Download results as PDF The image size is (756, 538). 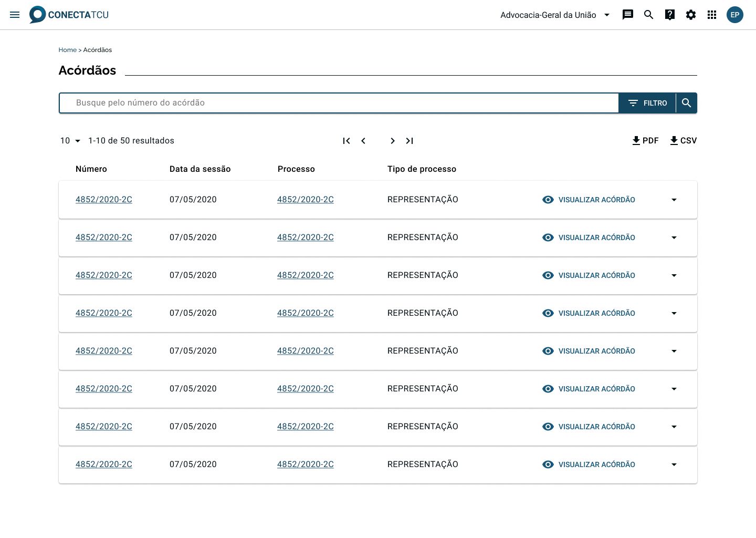pos(645,141)
